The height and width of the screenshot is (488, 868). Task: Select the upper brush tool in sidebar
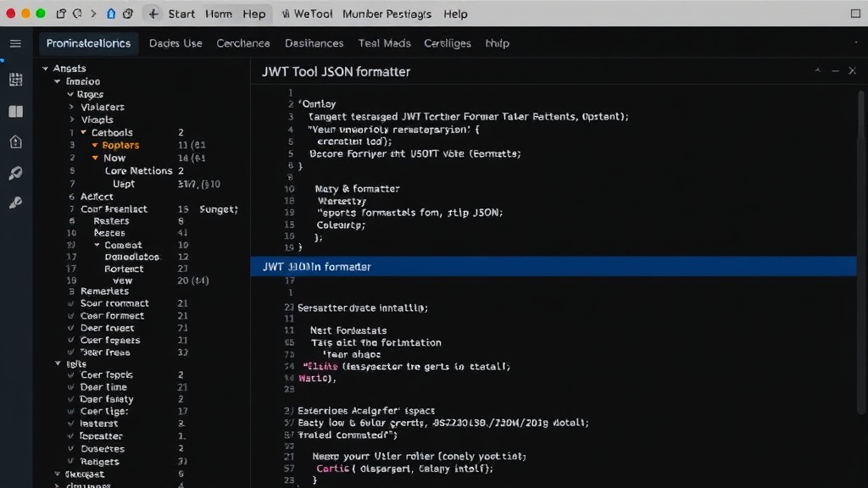15,173
